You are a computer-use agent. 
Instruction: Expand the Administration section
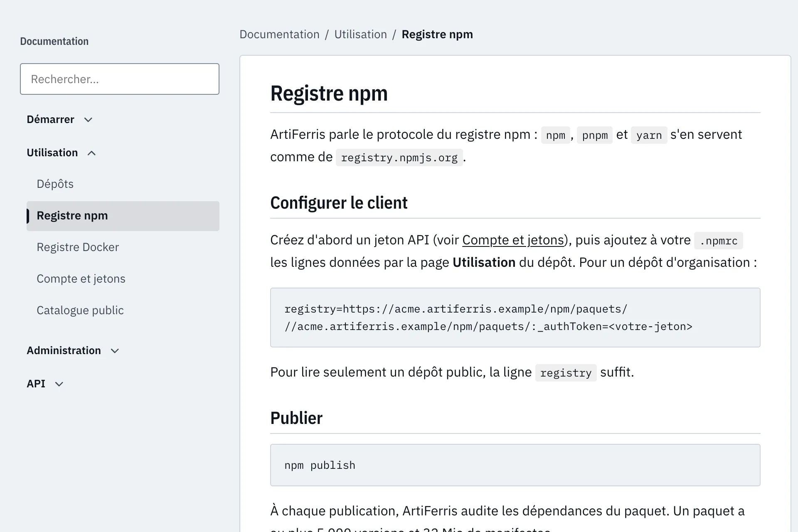tap(73, 351)
